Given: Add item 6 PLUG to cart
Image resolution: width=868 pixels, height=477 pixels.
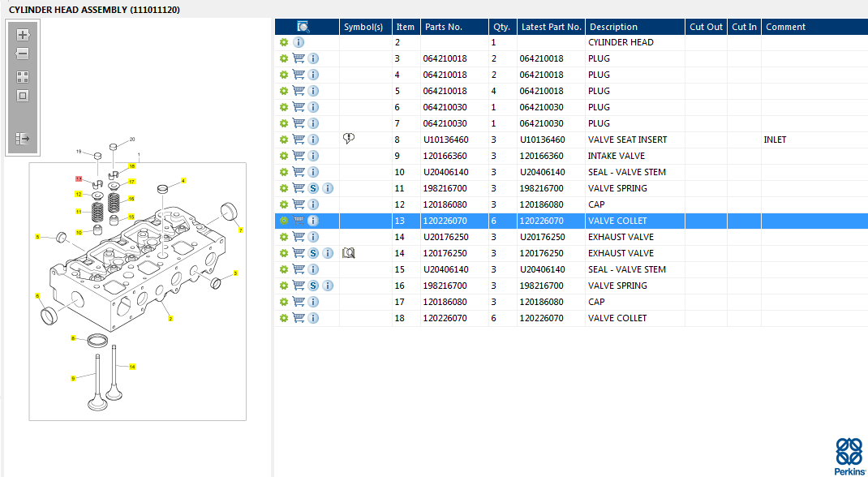Looking at the screenshot, I should point(299,107).
